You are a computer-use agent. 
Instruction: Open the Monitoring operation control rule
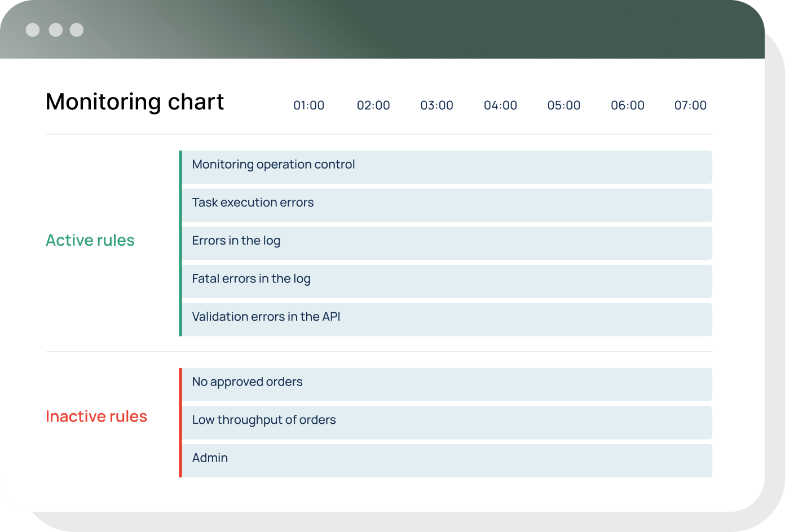tap(447, 167)
